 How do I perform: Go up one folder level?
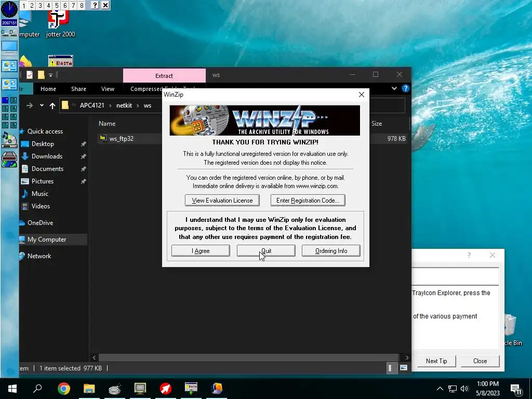coord(52,105)
